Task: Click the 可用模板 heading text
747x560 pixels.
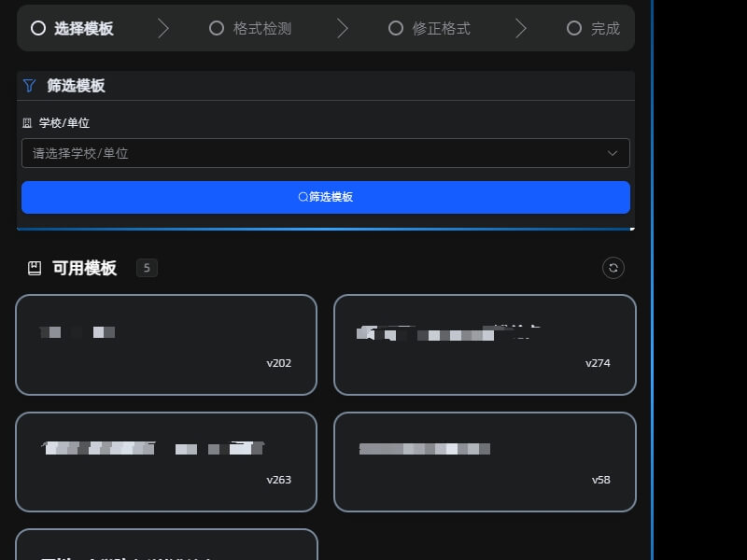Action: pos(83,268)
